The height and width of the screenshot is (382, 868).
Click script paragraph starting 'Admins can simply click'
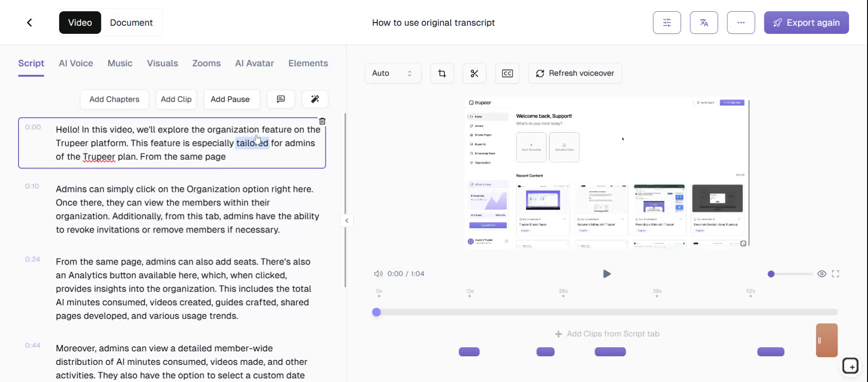188,210
